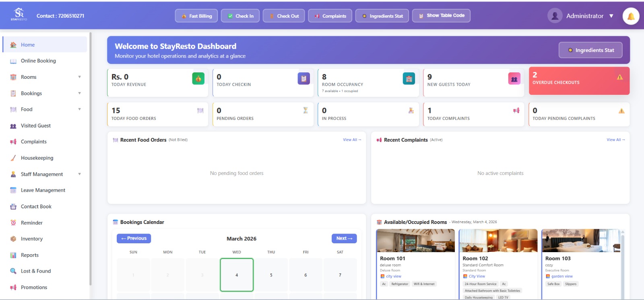Click the Reports chart icon
644x300 pixels.
(x=13, y=255)
